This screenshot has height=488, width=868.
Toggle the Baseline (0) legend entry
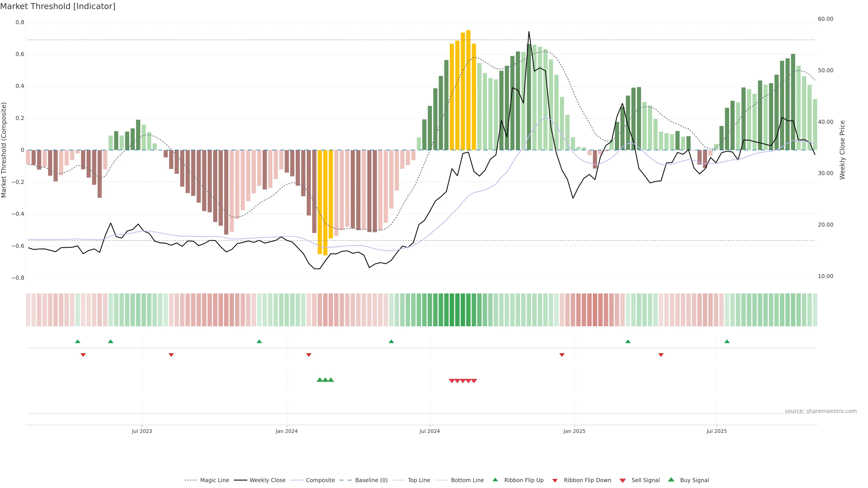coord(371,480)
